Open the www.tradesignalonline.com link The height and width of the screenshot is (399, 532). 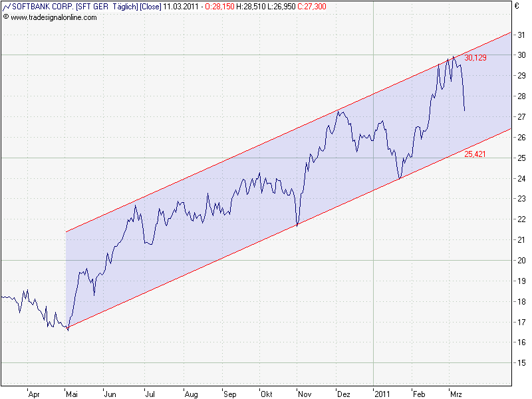click(x=54, y=17)
